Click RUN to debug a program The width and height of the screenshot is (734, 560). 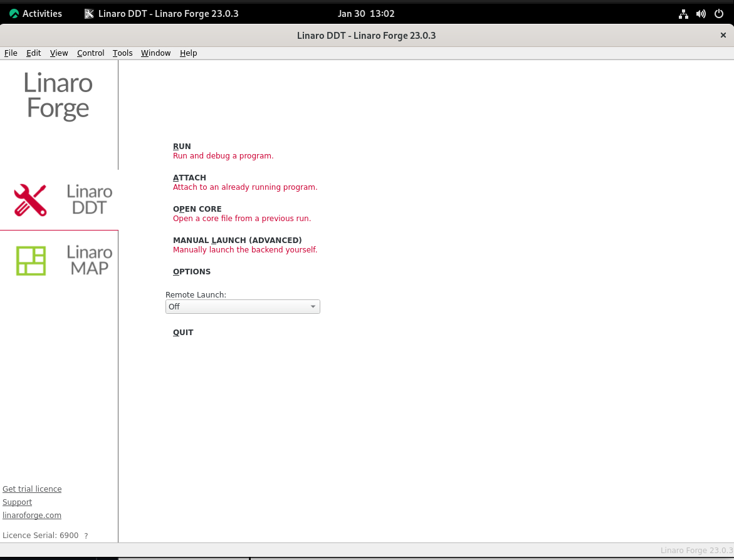[x=182, y=147]
